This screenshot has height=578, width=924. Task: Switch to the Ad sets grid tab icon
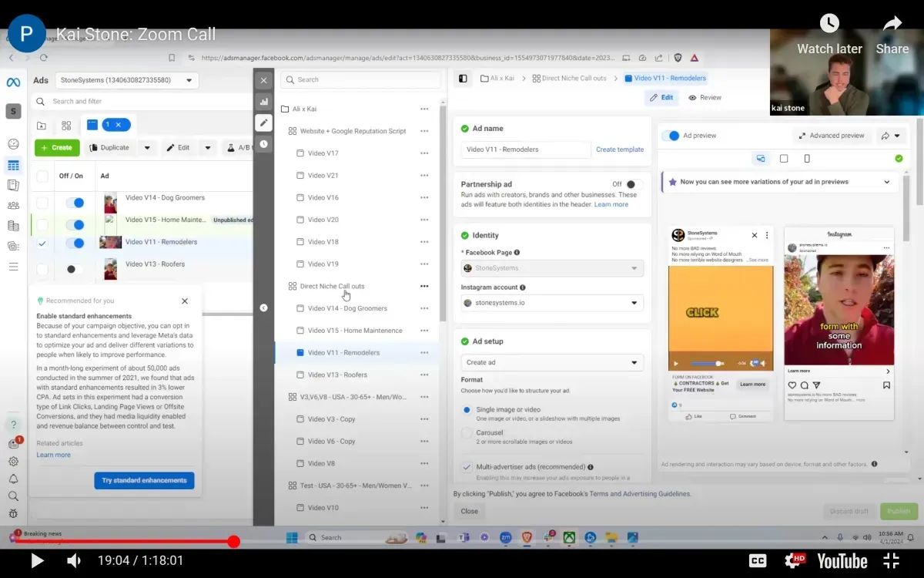click(x=66, y=126)
